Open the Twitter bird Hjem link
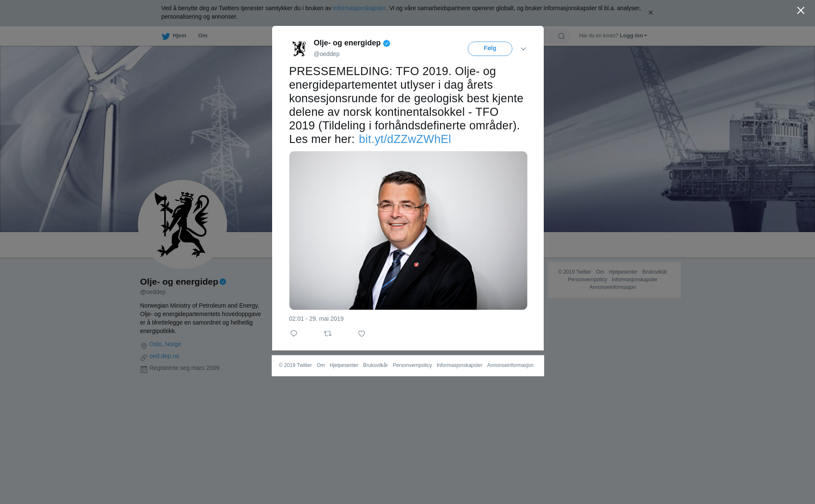 (174, 36)
